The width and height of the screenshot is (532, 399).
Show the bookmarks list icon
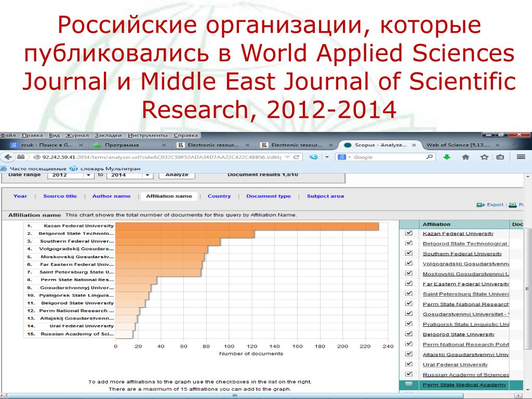click(x=500, y=157)
